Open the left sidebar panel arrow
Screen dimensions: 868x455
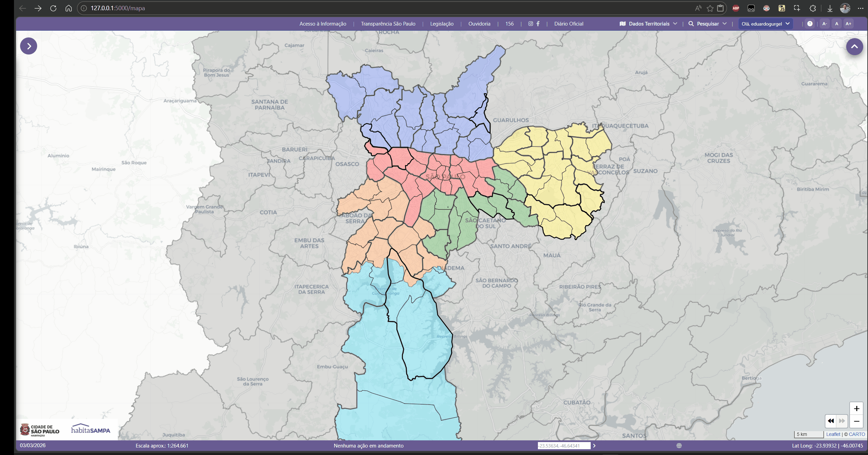pyautogui.click(x=29, y=46)
